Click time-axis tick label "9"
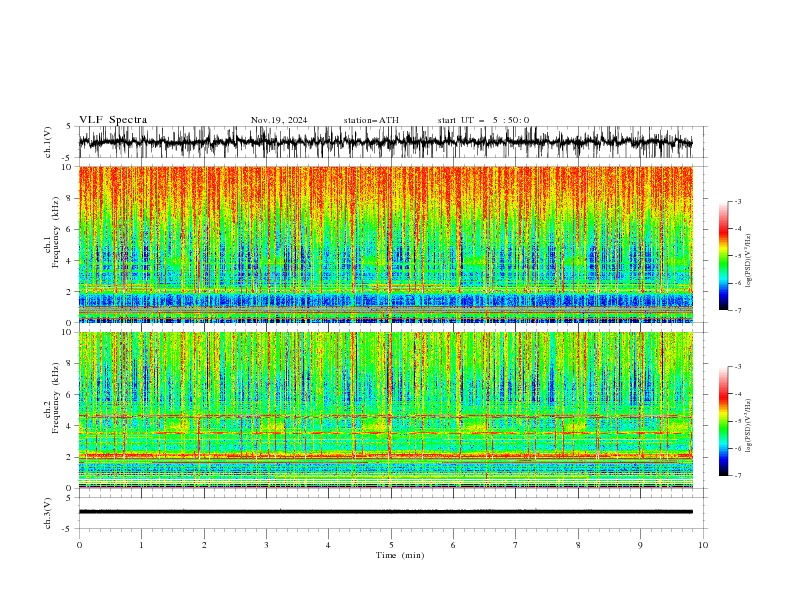 640,545
